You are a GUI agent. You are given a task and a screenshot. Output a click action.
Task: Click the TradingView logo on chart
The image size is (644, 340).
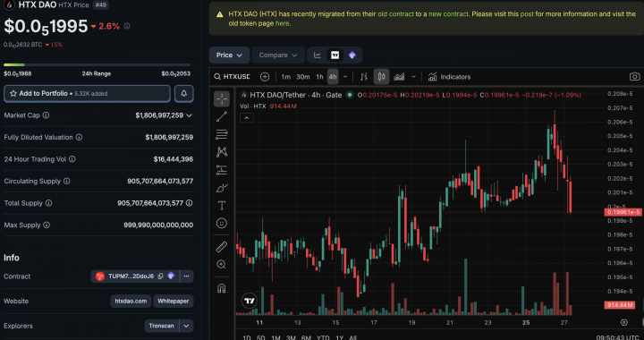[250, 301]
